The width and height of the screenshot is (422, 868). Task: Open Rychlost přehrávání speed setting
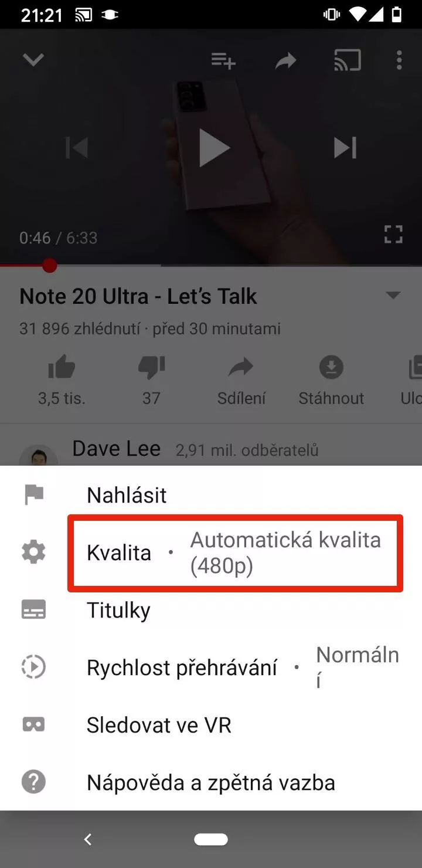(x=211, y=667)
